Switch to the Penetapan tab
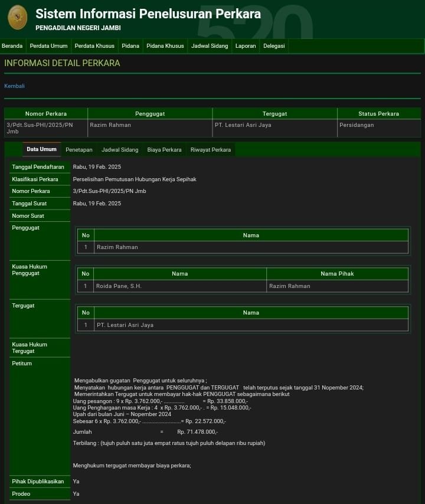 [x=79, y=150]
